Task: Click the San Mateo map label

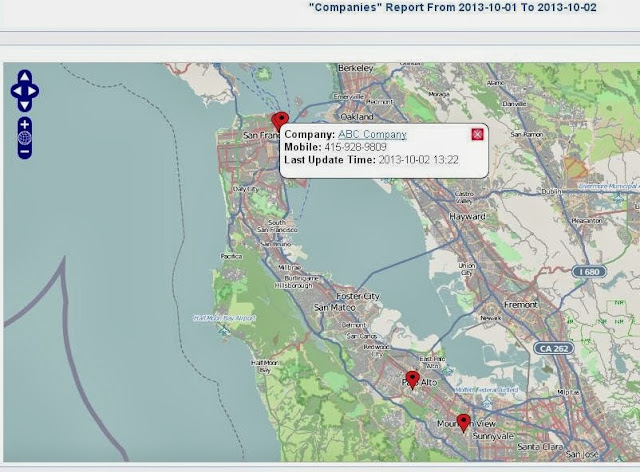Action: coord(334,307)
